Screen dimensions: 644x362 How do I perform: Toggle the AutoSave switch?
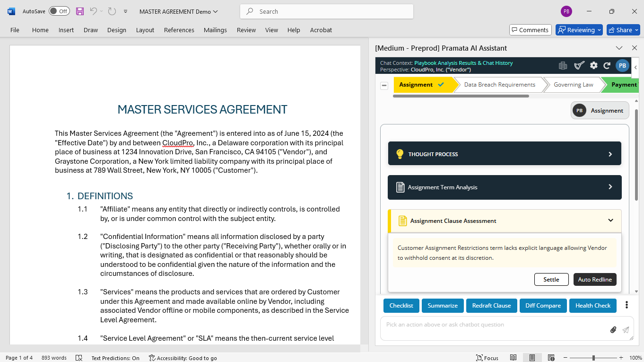click(59, 11)
